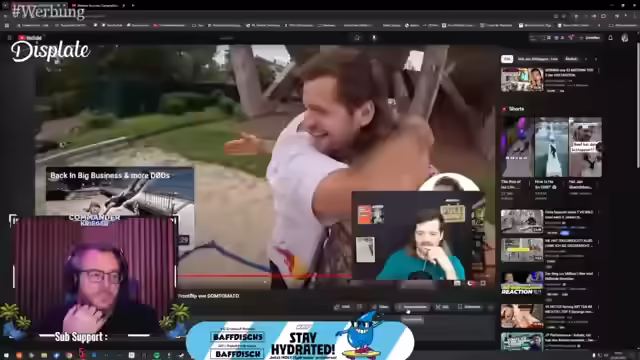Toggle the player fullscreen icon

tap(483, 283)
